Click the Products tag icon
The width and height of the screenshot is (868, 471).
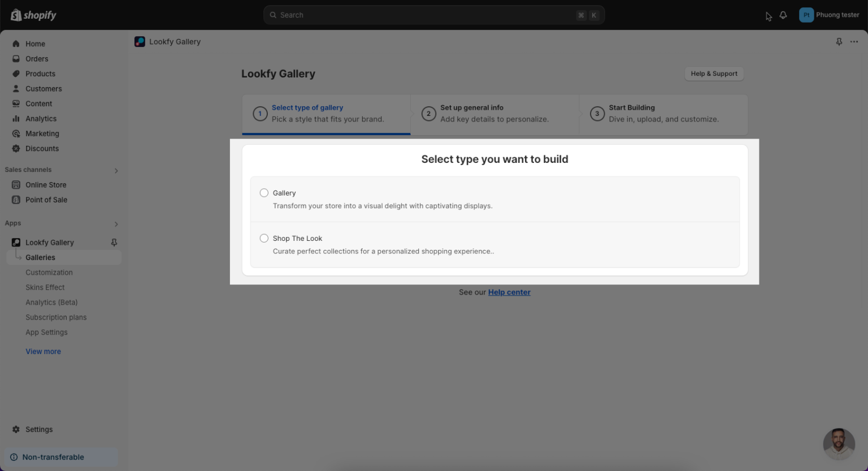[16, 74]
